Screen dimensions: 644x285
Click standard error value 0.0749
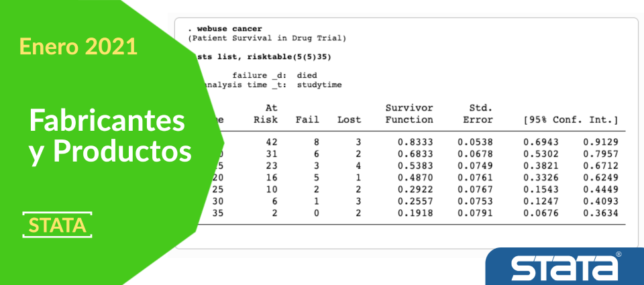(475, 166)
